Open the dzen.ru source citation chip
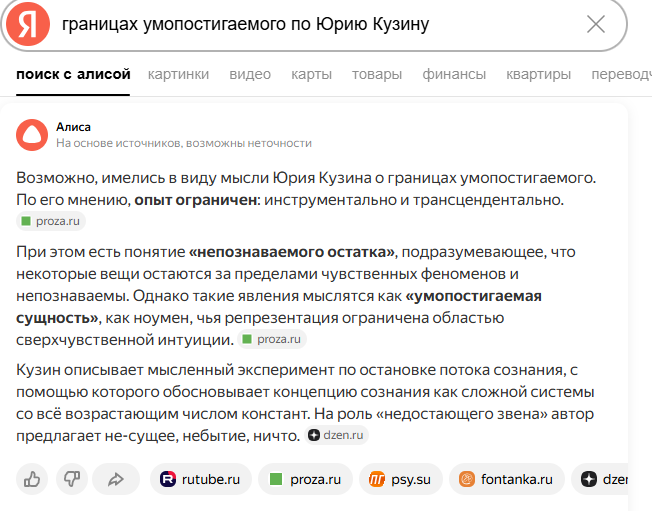 [x=336, y=435]
